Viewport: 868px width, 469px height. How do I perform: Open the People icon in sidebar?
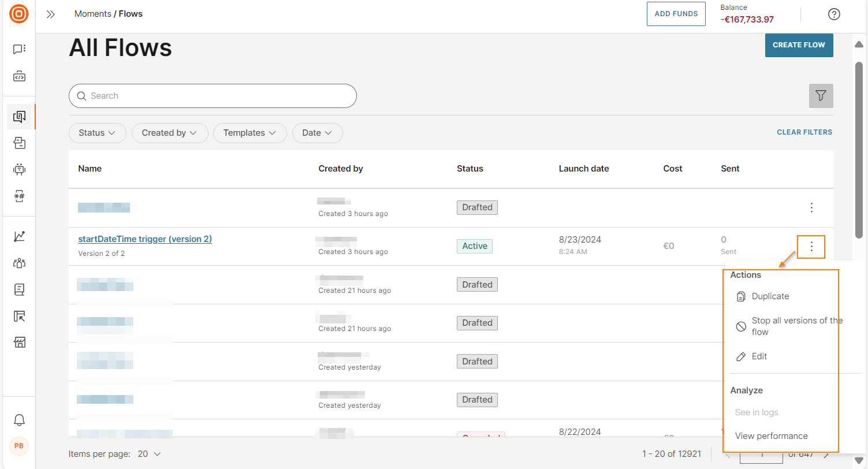tap(19, 263)
